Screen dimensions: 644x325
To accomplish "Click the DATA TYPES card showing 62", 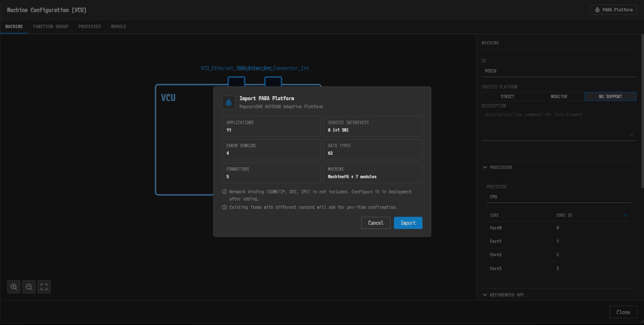I will click(373, 150).
